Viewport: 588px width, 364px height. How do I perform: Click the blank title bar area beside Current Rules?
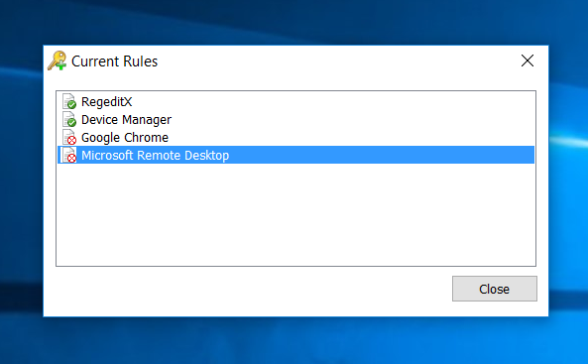tap(337, 61)
